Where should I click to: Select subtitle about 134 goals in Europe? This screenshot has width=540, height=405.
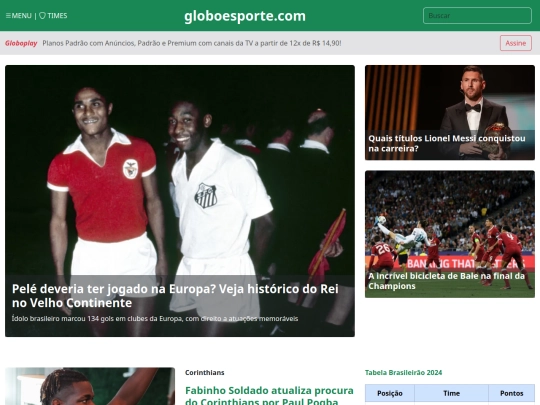[x=155, y=319]
